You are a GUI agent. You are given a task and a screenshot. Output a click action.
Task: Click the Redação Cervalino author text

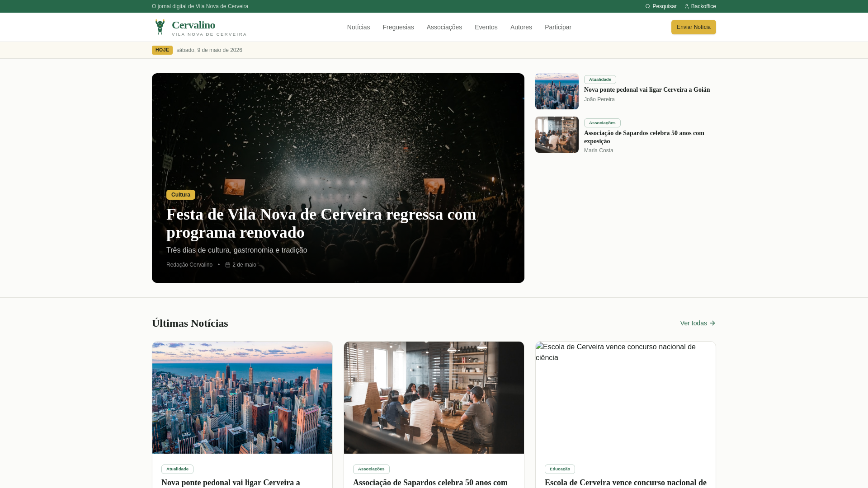[189, 265]
